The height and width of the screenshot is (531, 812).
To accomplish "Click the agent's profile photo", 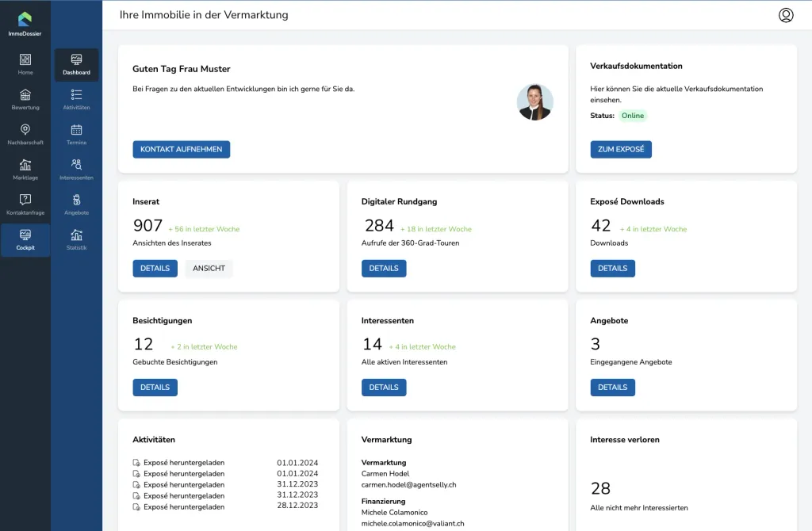I will click(x=535, y=102).
